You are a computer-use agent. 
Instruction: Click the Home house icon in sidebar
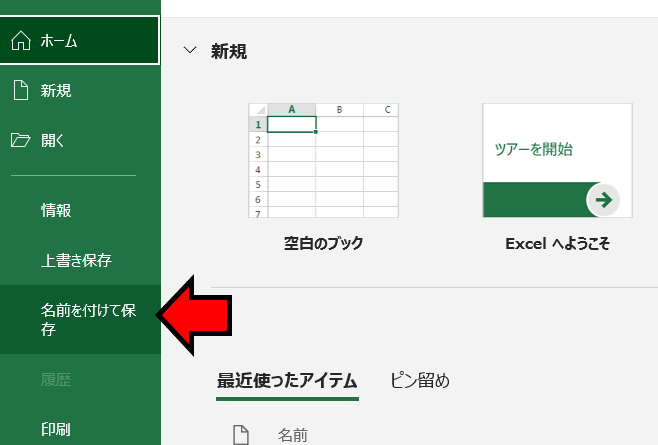coord(20,41)
